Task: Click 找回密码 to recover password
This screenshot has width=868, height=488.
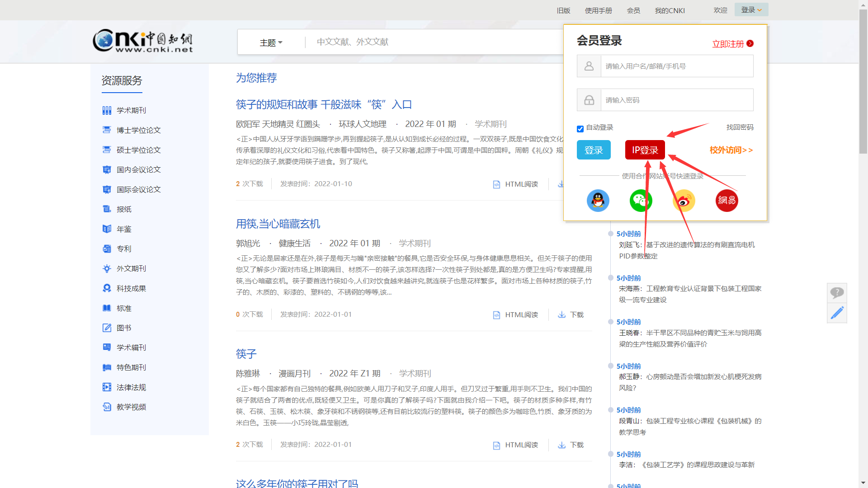Action: (740, 127)
